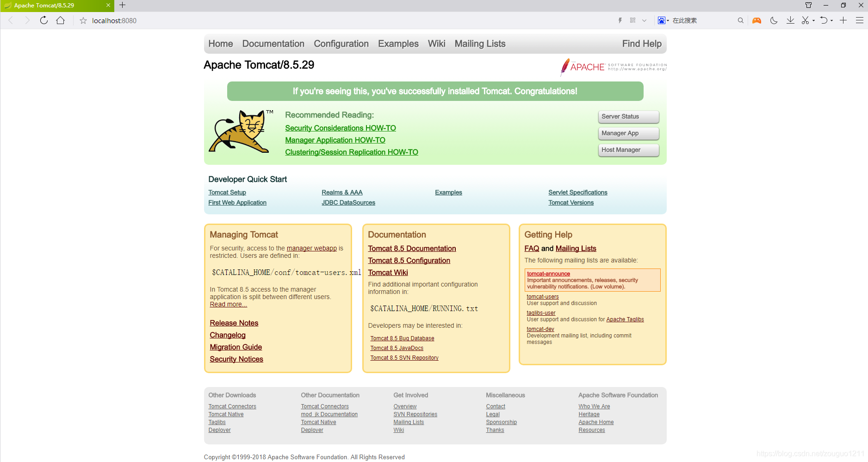
Task: Click the Manager App button
Action: tap(629, 133)
